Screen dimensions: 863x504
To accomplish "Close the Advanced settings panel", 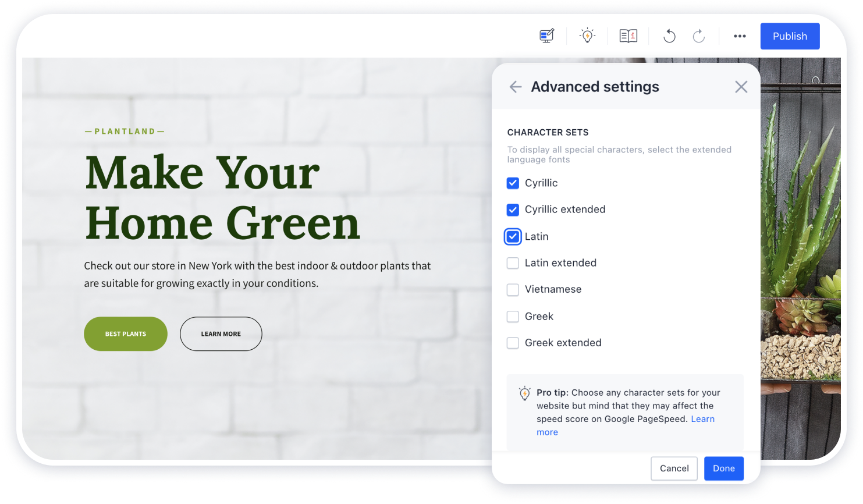I will pyautogui.click(x=741, y=87).
